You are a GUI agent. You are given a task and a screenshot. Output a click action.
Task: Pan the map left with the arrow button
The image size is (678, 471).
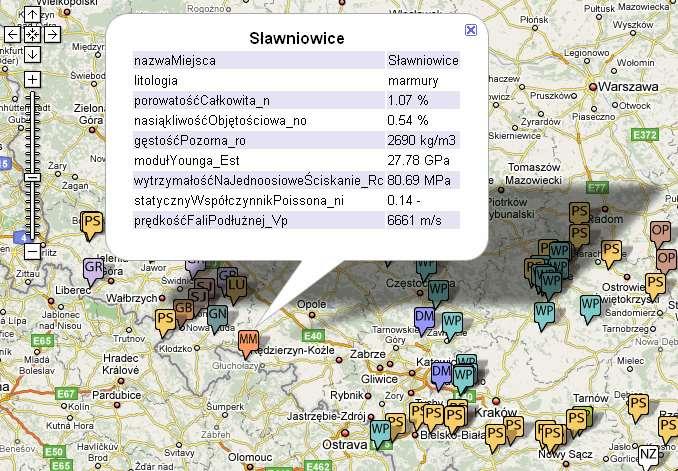click(13, 35)
